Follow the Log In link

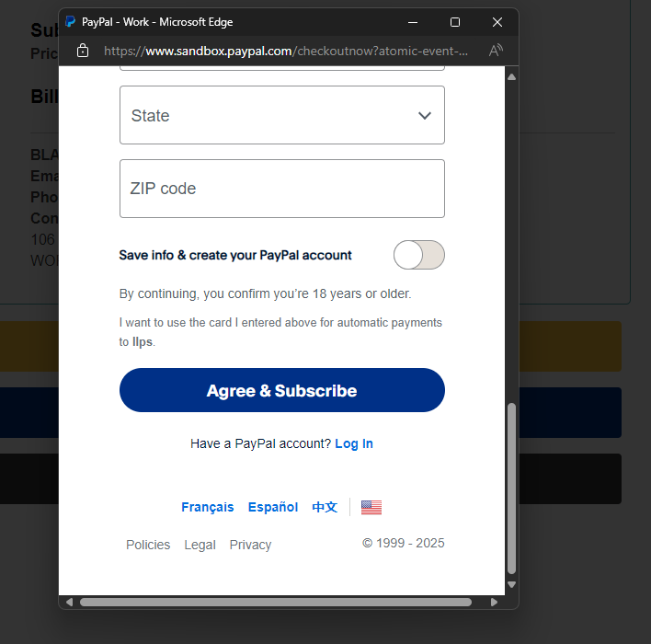[x=353, y=443]
